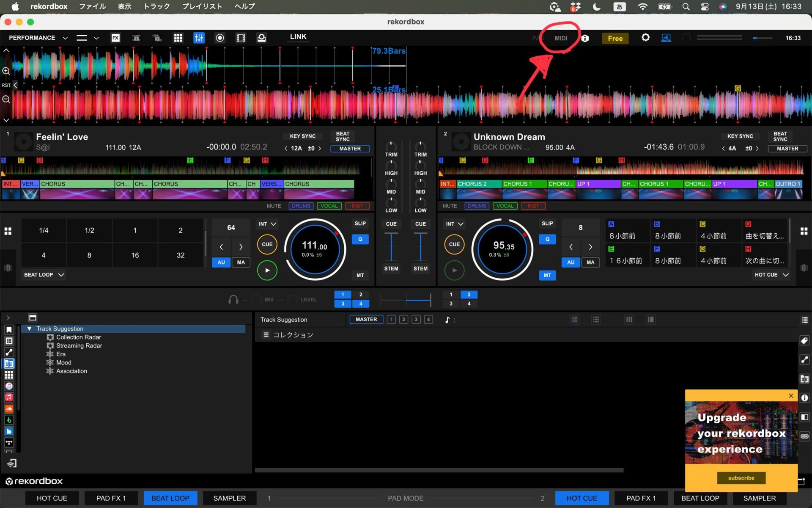The height and width of the screenshot is (508, 812).
Task: Enable deck 1 MASTER button
Action: pyautogui.click(x=350, y=149)
